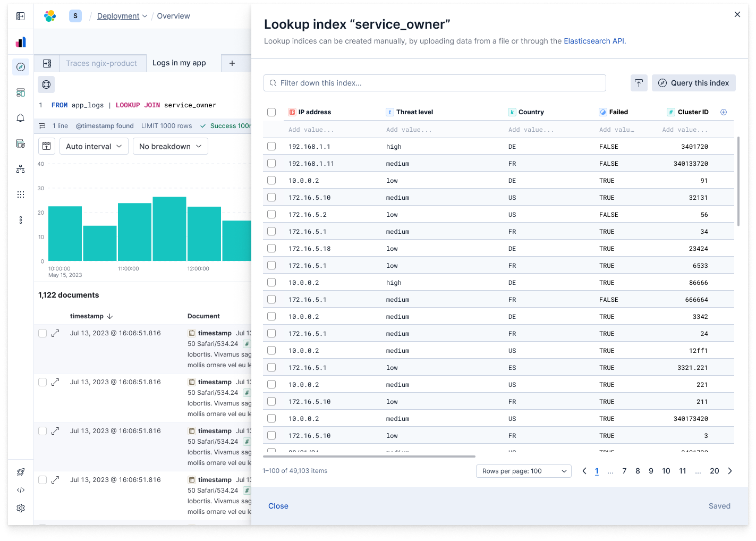Open the Rows per page dropdown
Viewport: 756px width, 541px height.
[523, 471]
